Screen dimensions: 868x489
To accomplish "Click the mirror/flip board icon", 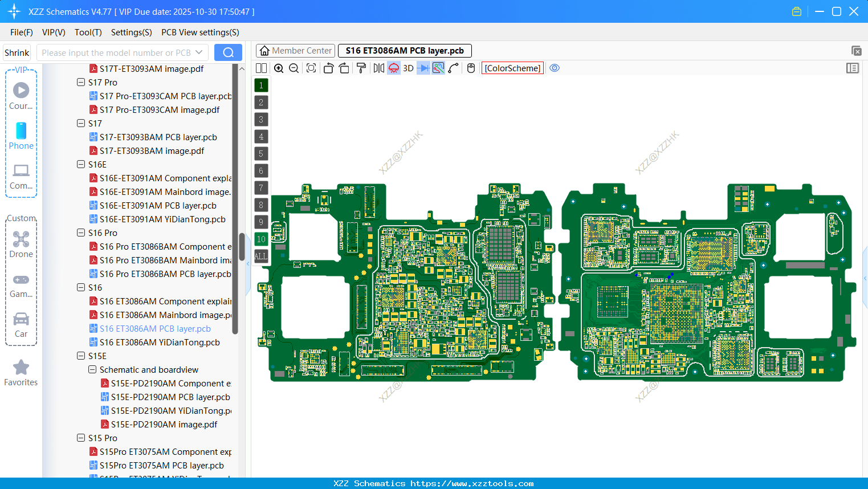I will tap(377, 68).
